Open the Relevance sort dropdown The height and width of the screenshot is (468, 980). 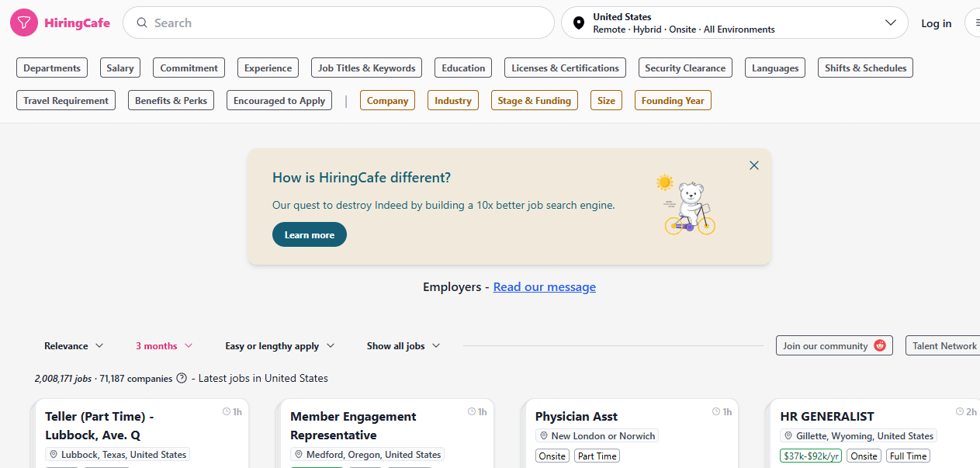point(74,346)
